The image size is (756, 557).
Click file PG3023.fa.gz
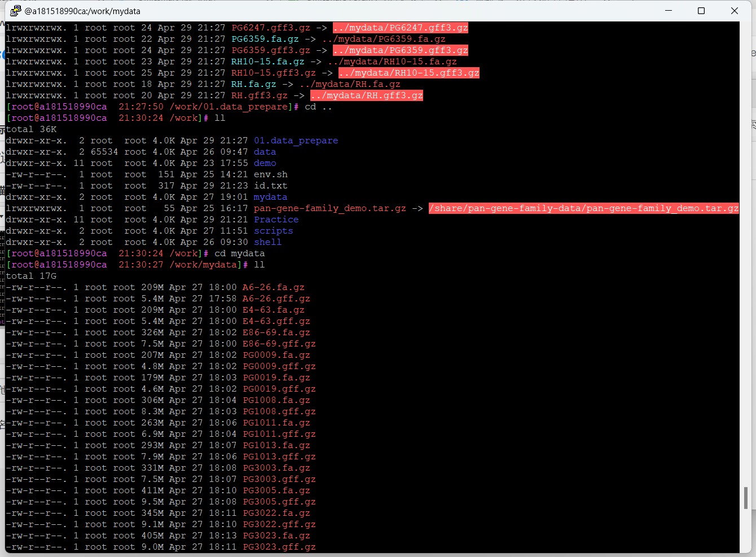(x=276, y=536)
